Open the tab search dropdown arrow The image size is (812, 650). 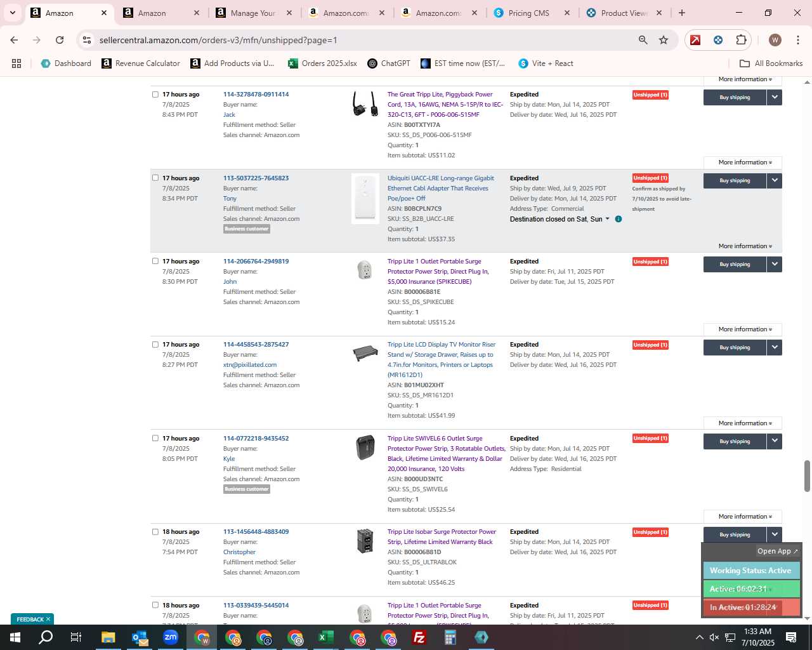coord(12,13)
